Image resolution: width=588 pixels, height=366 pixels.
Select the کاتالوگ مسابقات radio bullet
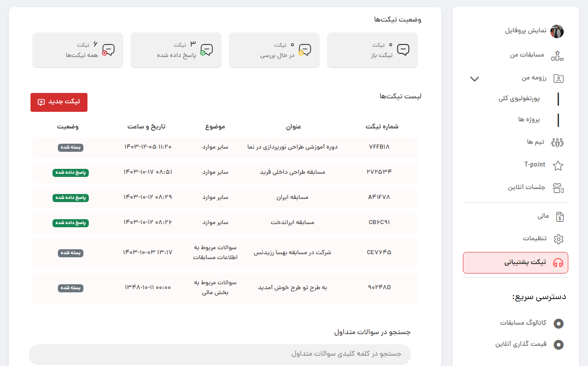(x=558, y=323)
